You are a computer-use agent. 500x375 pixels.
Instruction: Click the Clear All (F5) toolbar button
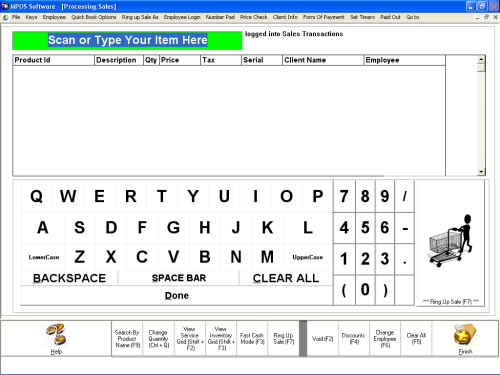pyautogui.click(x=416, y=339)
